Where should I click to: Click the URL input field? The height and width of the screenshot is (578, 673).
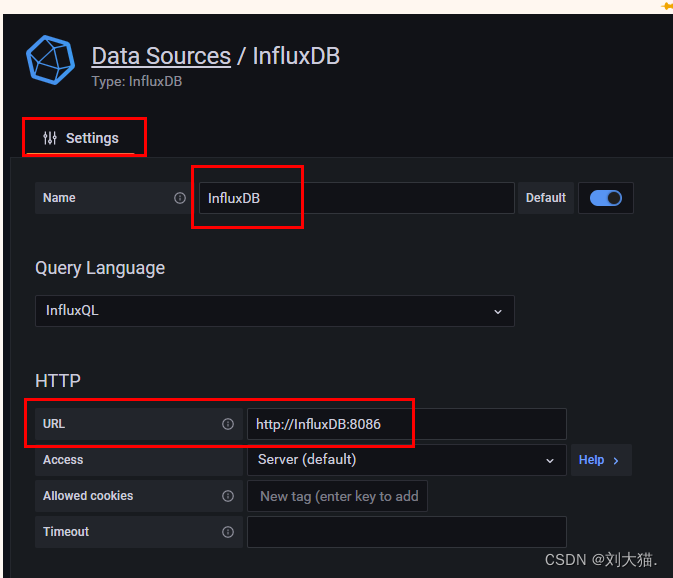(406, 424)
